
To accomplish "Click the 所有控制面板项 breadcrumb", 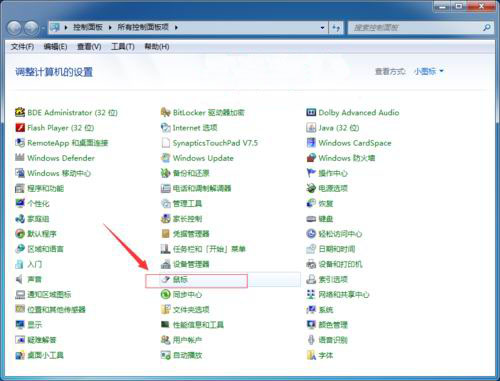I will pos(143,27).
